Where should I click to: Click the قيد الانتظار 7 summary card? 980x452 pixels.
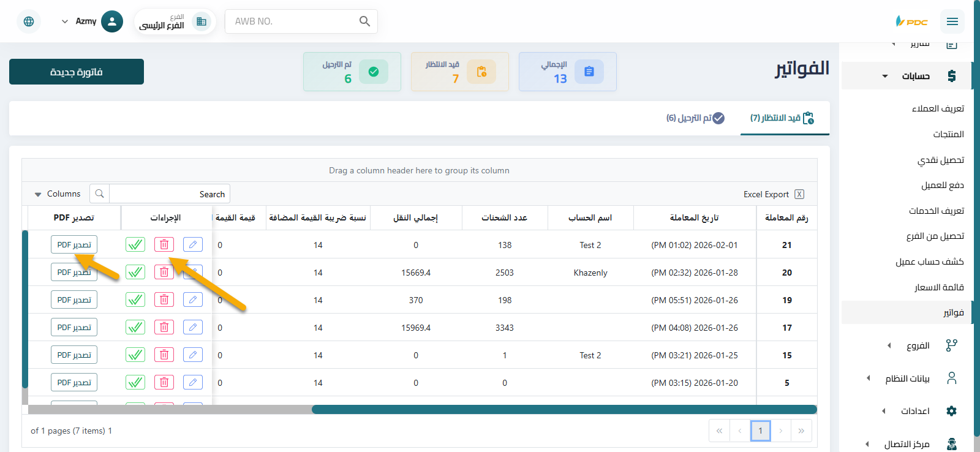460,72
